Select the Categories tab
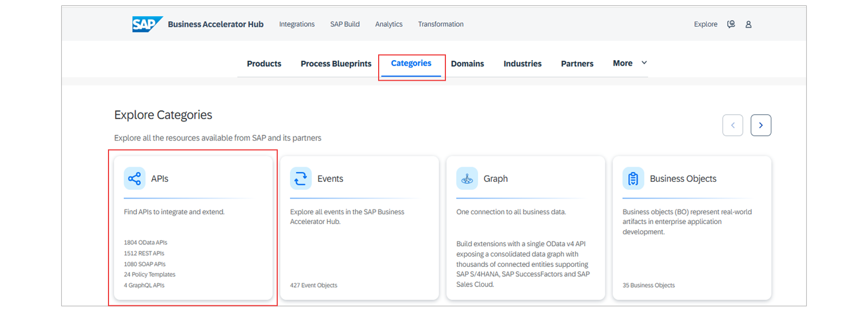 [x=411, y=63]
